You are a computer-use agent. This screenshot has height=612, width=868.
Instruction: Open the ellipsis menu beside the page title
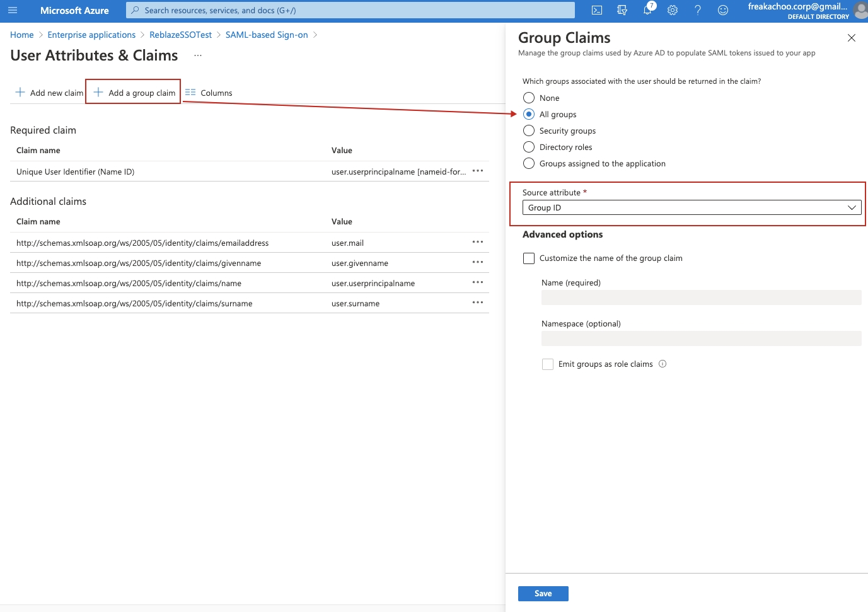point(198,55)
